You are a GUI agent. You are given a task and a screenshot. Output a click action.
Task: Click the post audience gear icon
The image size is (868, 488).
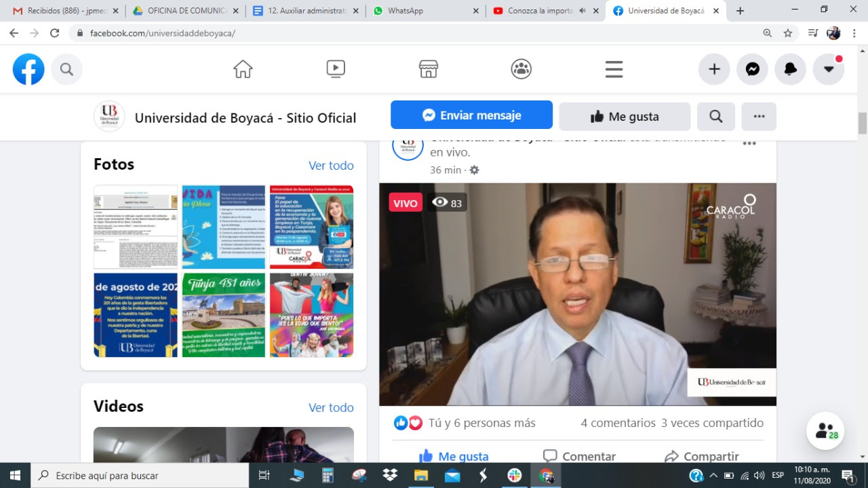475,170
